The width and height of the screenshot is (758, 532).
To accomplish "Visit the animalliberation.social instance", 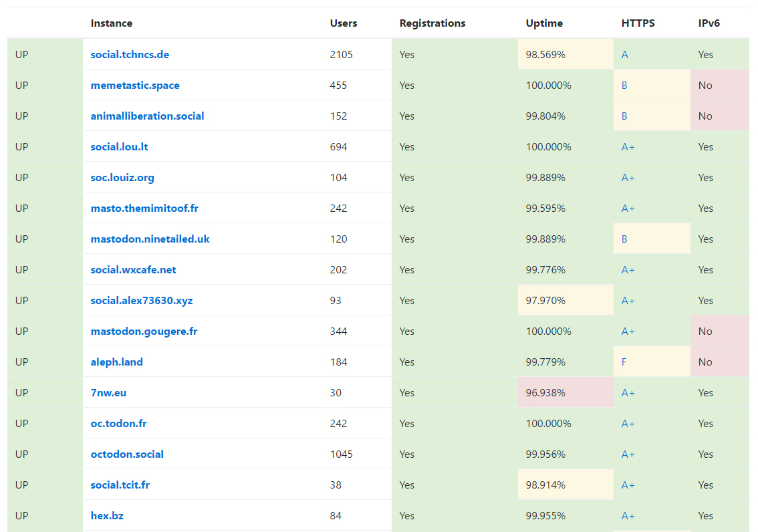I will pyautogui.click(x=147, y=116).
